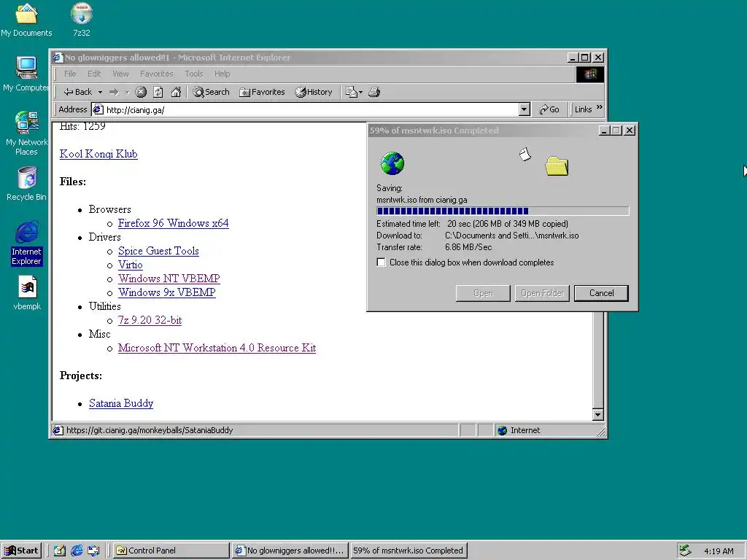Click the Windows logo throbber in IE

coord(590,74)
